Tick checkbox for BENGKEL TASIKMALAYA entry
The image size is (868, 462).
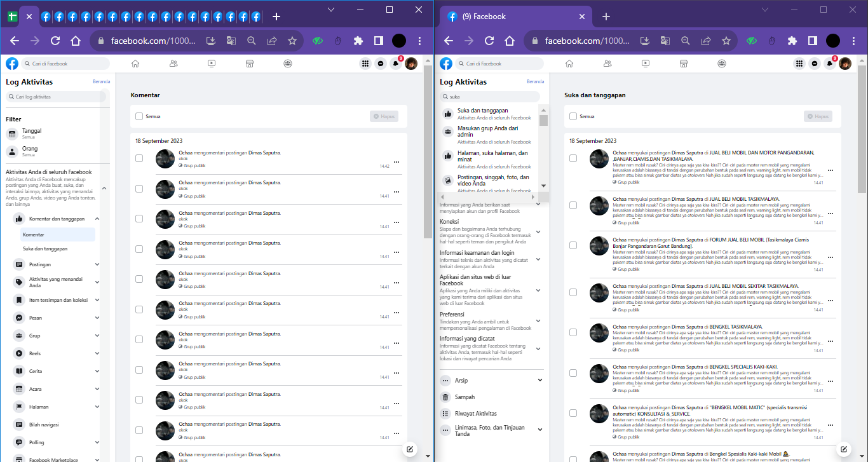click(573, 332)
